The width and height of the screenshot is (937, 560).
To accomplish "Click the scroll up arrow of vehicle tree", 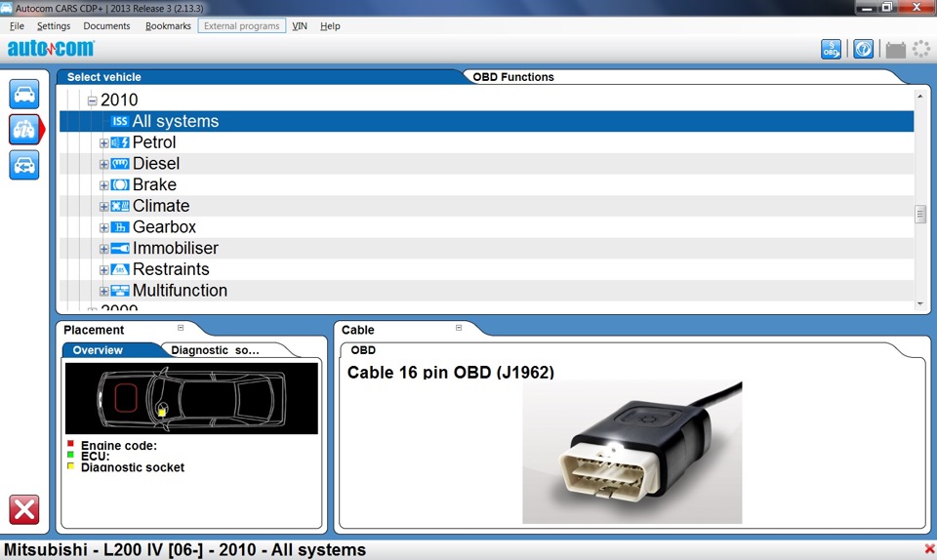I will point(920,97).
